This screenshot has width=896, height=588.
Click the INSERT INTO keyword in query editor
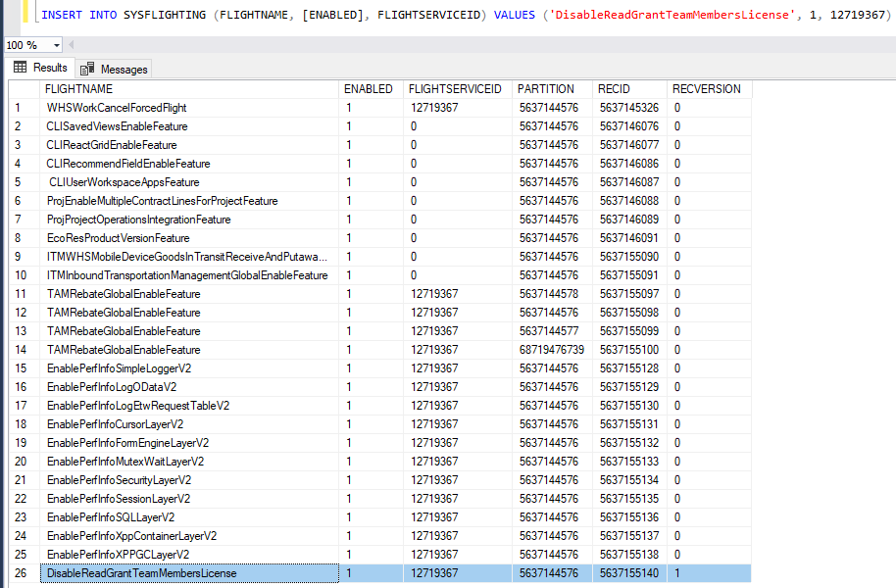(x=78, y=15)
